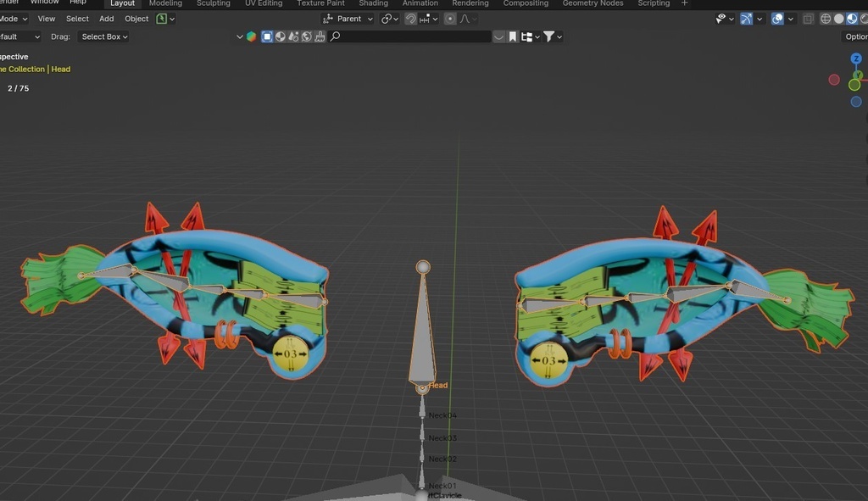This screenshot has height=501, width=868.
Task: Enable proportional editing icon
Action: click(450, 18)
